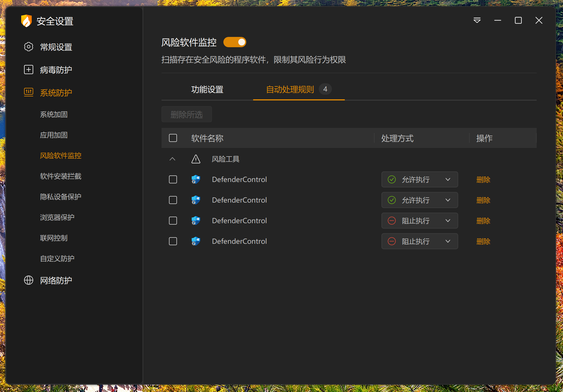Viewport: 563px width, 392px height.
Task: Go to 自定义防护 submenu item
Action: coord(57,259)
